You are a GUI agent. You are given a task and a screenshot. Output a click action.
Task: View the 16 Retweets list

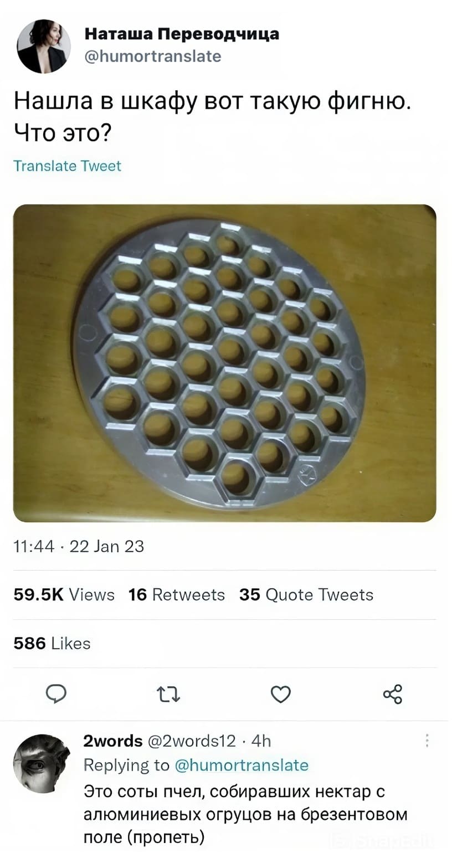[177, 595]
